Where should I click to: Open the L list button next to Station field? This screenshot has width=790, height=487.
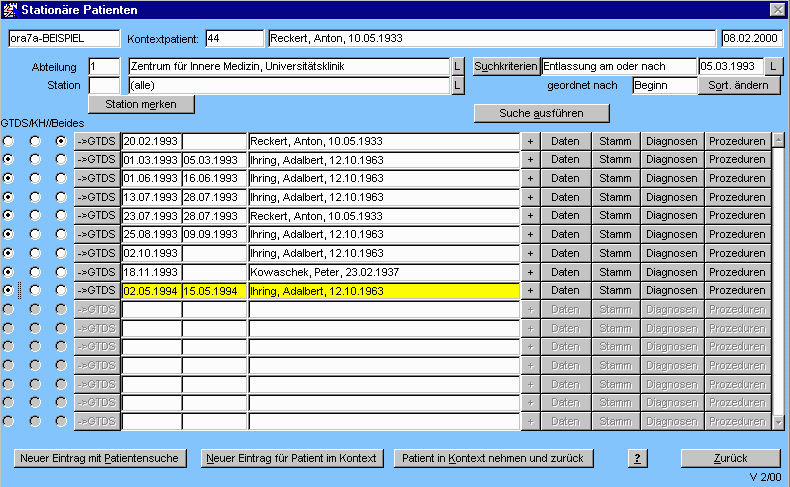tap(458, 85)
